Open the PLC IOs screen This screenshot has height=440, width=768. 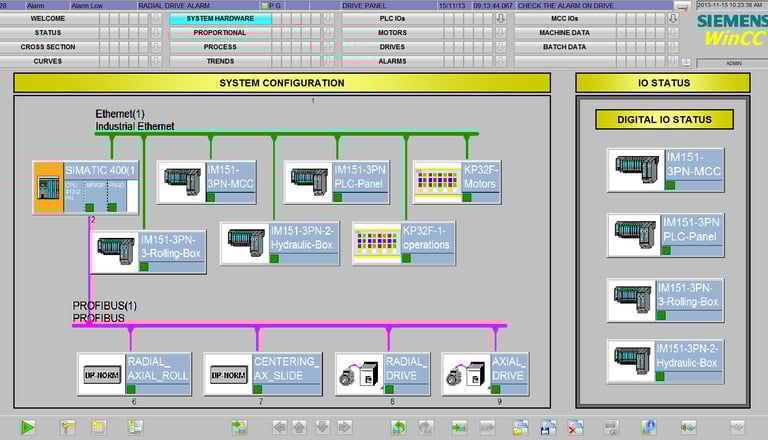point(392,19)
